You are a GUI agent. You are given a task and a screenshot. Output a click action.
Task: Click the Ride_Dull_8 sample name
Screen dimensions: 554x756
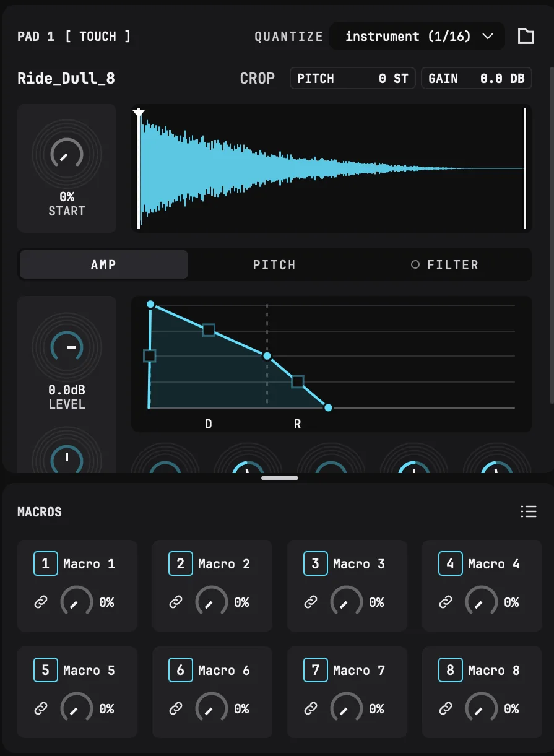(66, 79)
